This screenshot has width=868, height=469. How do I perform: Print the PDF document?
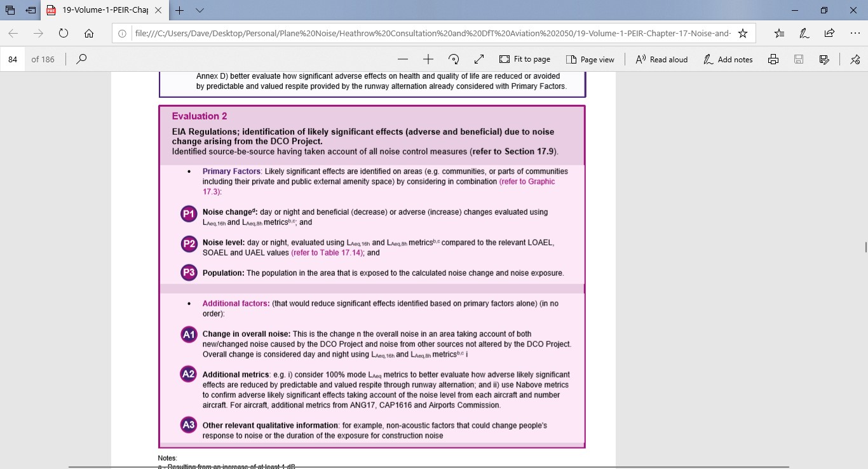point(773,59)
